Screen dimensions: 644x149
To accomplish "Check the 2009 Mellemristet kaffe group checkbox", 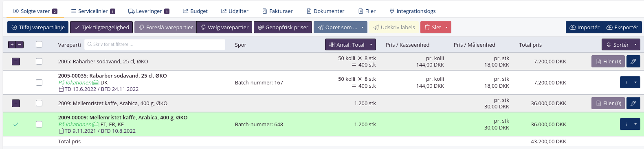I will click(39, 103).
